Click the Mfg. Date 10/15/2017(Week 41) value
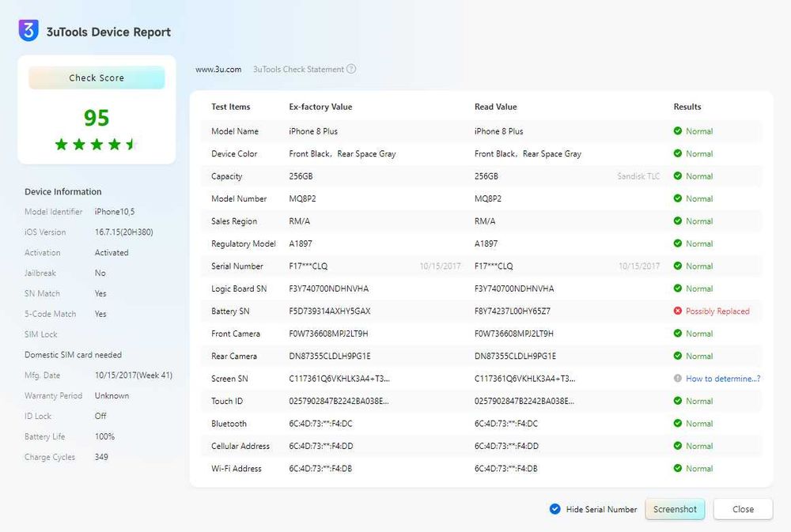Image resolution: width=791 pixels, height=532 pixels. tap(134, 375)
